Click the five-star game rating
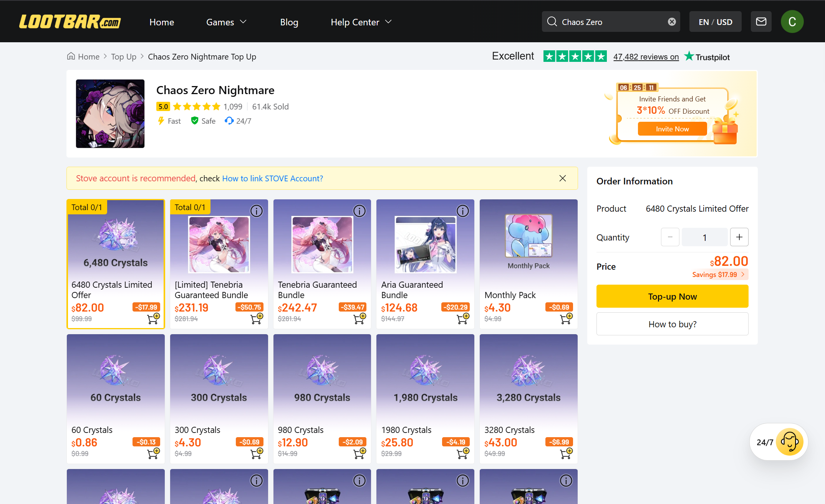 [197, 106]
